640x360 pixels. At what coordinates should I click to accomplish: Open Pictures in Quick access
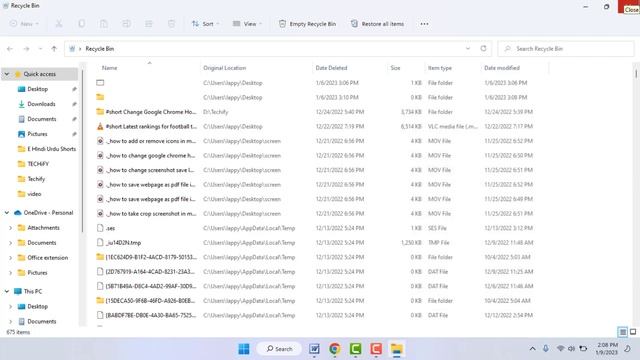(37, 134)
